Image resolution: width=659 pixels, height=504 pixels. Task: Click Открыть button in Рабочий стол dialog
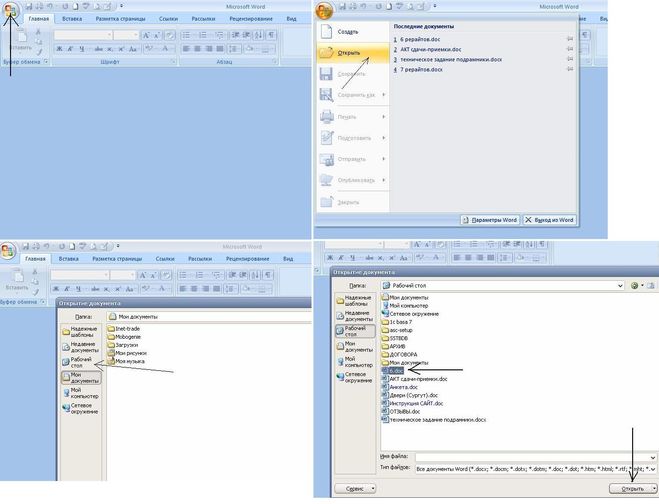pyautogui.click(x=633, y=488)
